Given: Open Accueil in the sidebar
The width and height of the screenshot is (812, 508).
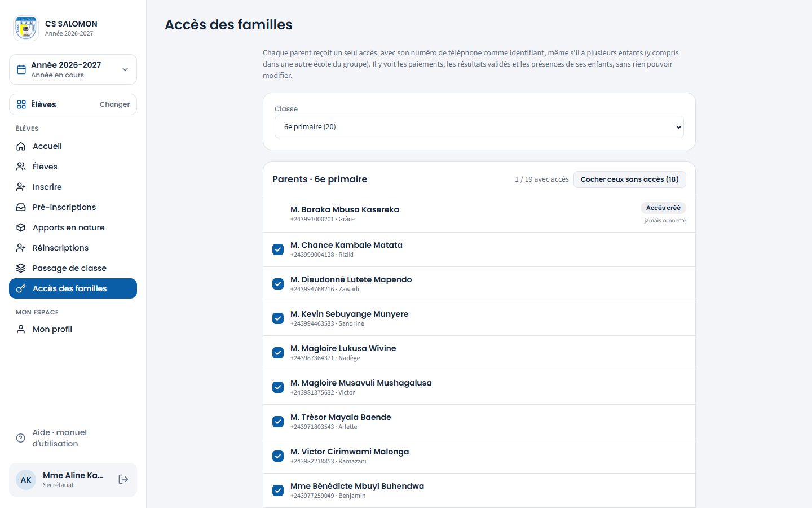Looking at the screenshot, I should click(x=73, y=146).
